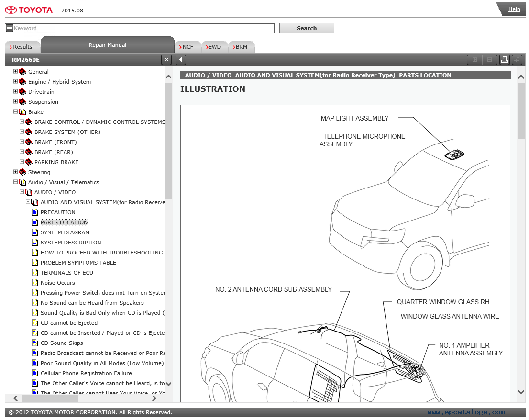Open the NCF tab

click(x=188, y=47)
